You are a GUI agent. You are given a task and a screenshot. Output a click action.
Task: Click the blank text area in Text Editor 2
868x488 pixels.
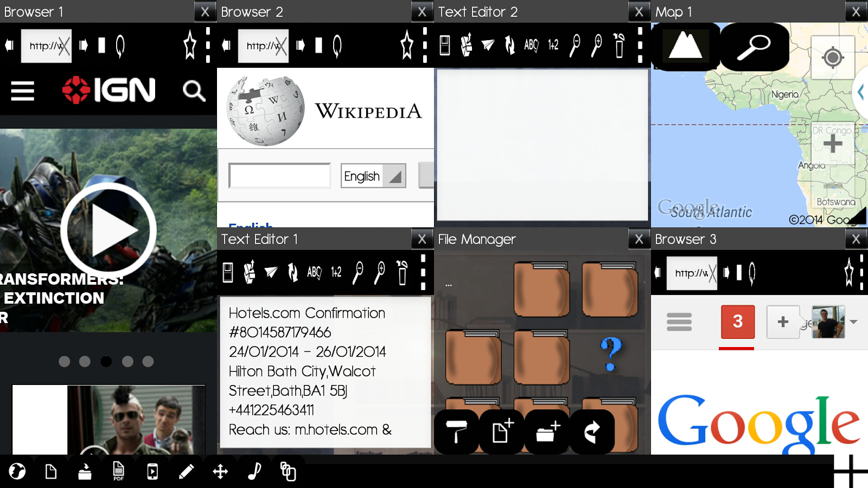tap(542, 145)
